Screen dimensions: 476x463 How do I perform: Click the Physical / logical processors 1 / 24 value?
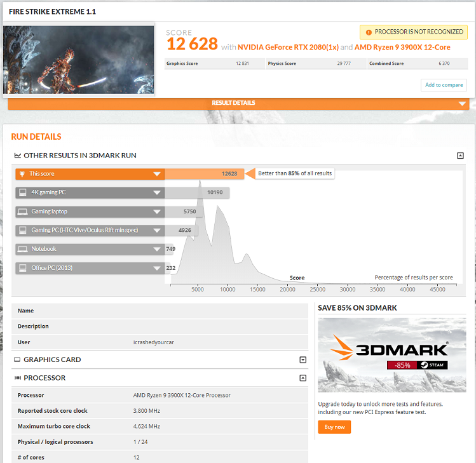click(x=140, y=442)
